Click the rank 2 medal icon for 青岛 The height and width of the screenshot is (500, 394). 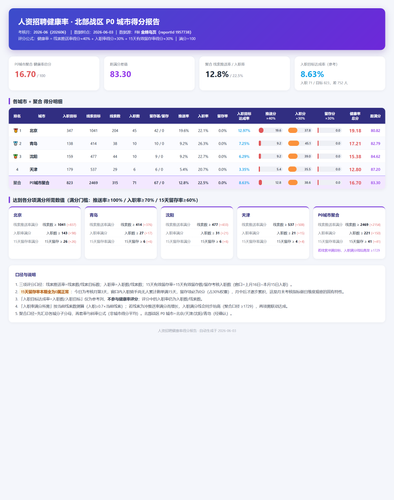pos(15,144)
